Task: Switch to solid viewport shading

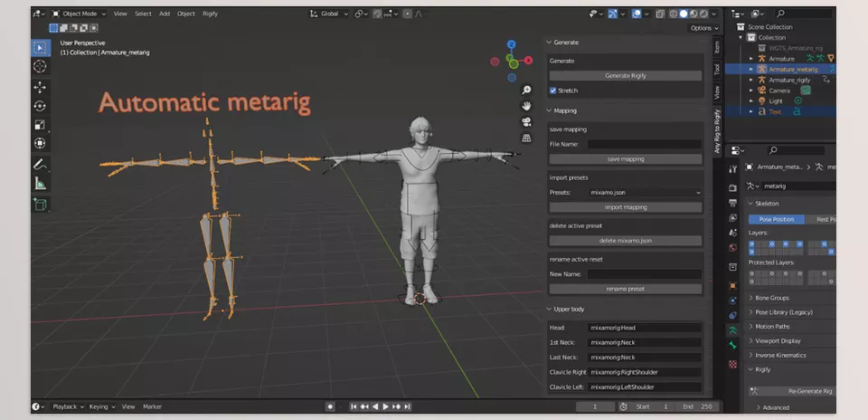Action: (x=684, y=14)
